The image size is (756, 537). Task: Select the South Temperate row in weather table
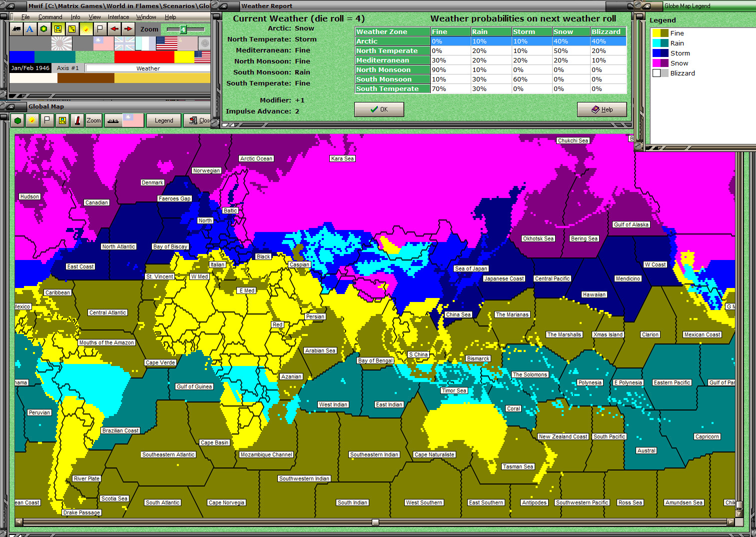tap(491, 89)
